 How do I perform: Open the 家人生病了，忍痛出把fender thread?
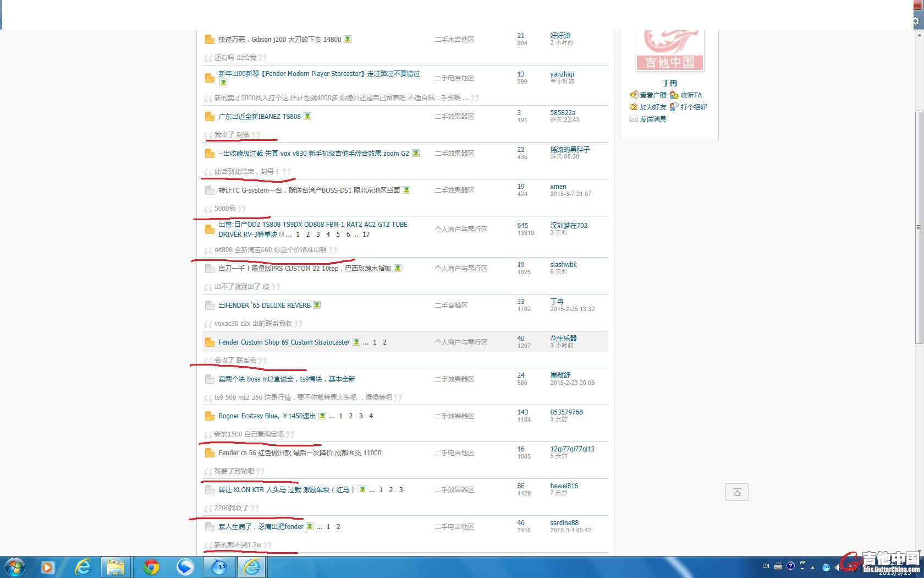[x=261, y=527]
